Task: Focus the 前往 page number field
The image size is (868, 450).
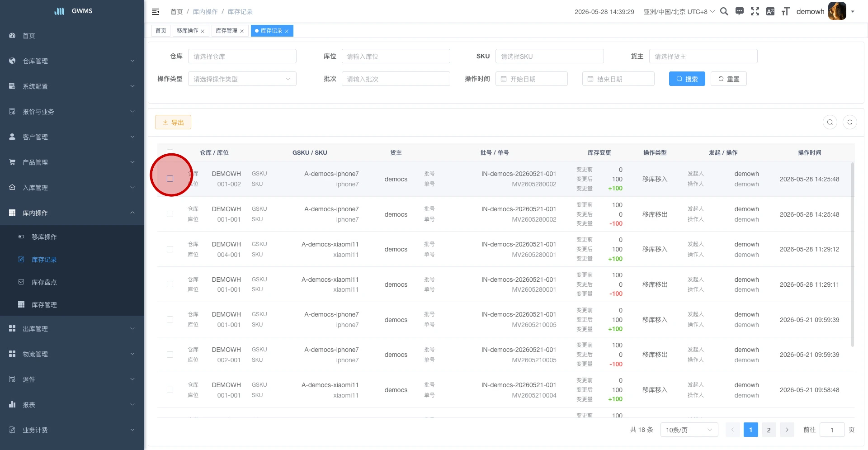Action: (x=832, y=430)
